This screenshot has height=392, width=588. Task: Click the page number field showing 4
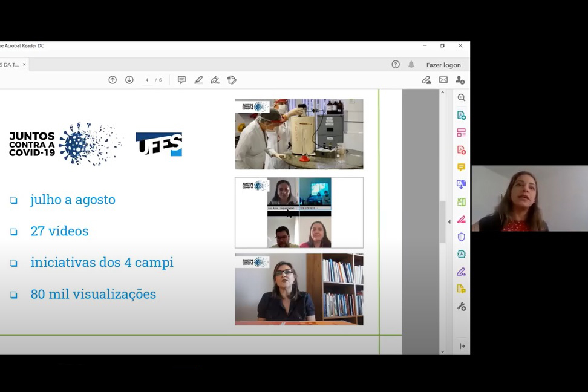147,80
